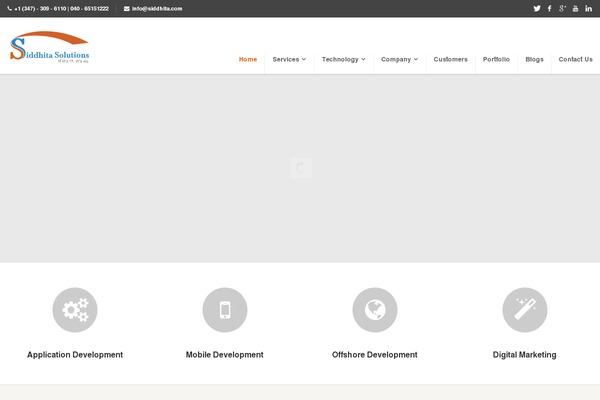600x400 pixels.
Task: Open the Offshore Development heading link
Action: (375, 355)
